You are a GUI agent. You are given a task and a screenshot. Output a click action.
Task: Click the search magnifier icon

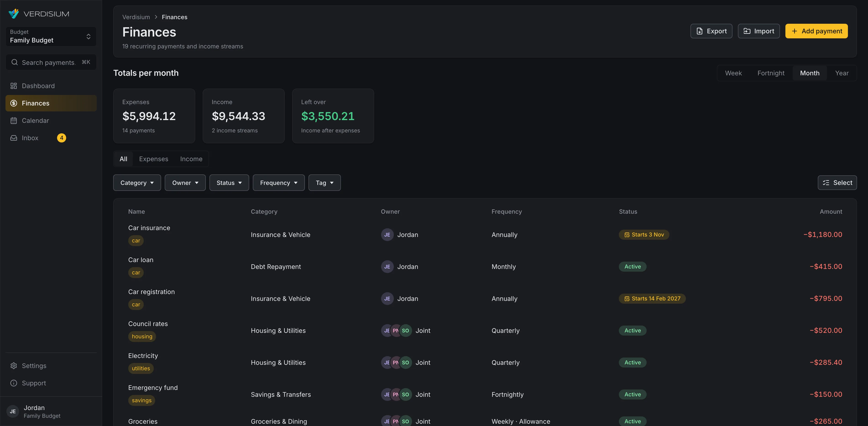pyautogui.click(x=14, y=62)
